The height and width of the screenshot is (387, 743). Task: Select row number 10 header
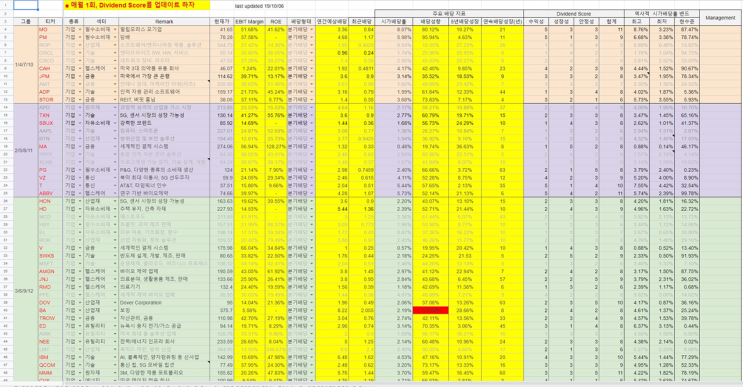coord(6,76)
